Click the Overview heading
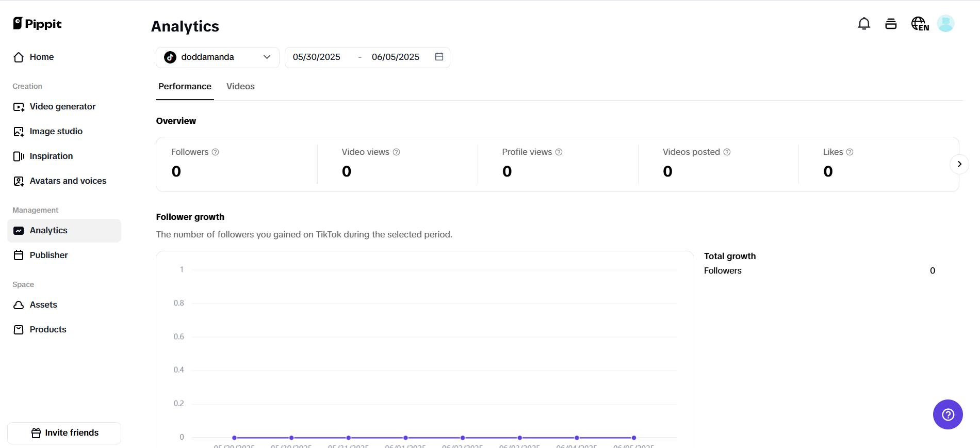Image resolution: width=980 pixels, height=448 pixels. tap(176, 121)
